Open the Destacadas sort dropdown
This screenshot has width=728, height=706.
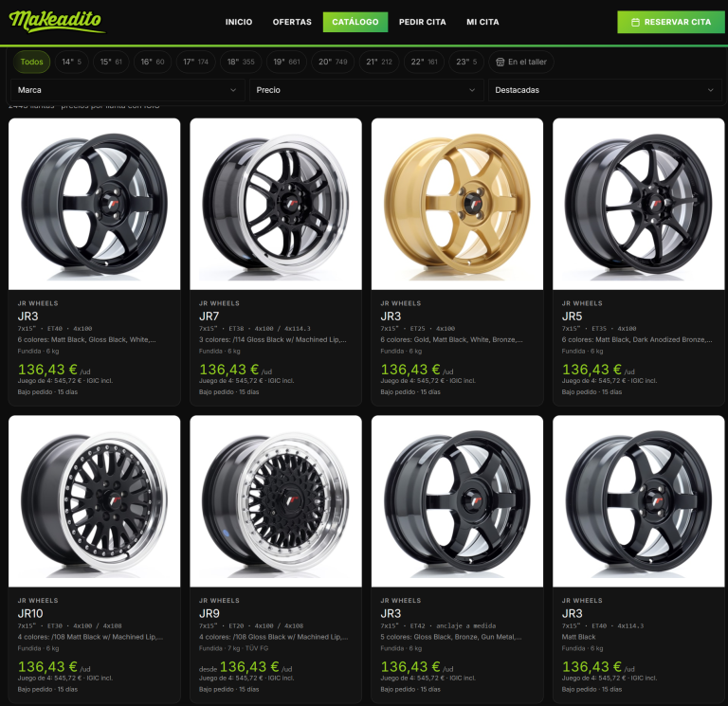605,90
